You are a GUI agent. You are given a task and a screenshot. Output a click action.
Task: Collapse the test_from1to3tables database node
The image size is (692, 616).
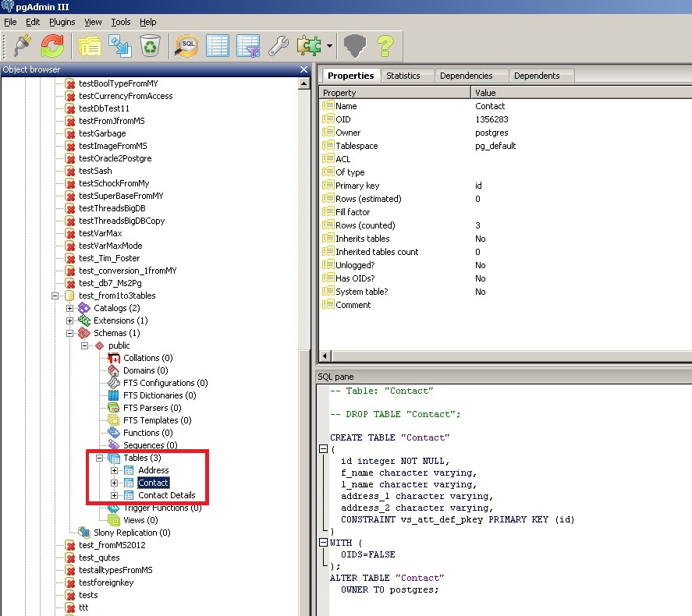[x=55, y=296]
